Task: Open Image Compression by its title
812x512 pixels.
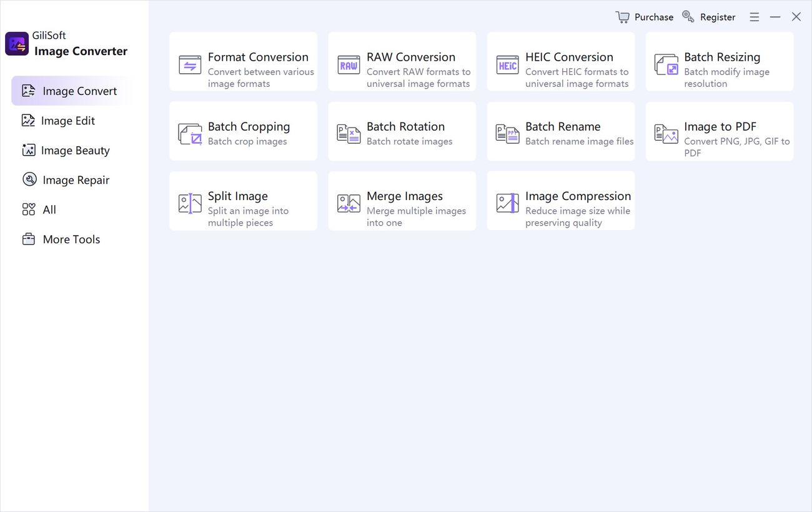Action: (x=578, y=196)
